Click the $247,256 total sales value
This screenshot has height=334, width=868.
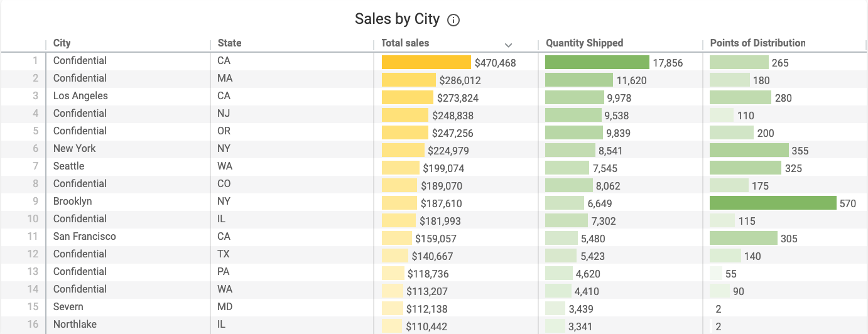click(x=453, y=133)
